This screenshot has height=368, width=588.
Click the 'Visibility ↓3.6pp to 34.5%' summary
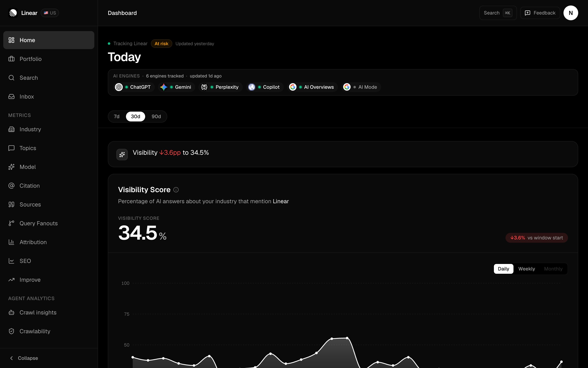coord(171,153)
